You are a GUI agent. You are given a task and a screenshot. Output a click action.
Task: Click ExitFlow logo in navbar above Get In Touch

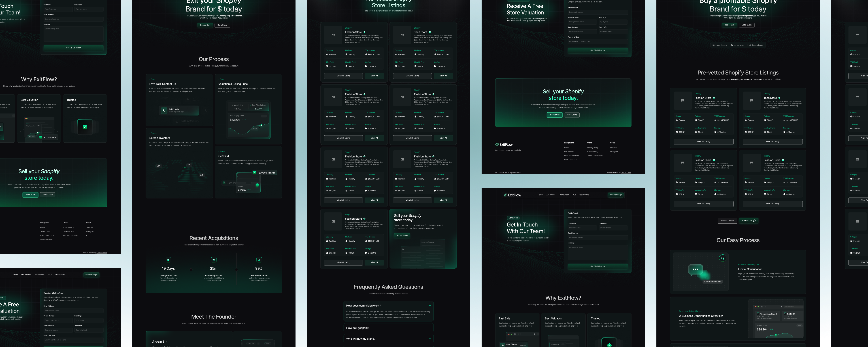click(x=512, y=195)
